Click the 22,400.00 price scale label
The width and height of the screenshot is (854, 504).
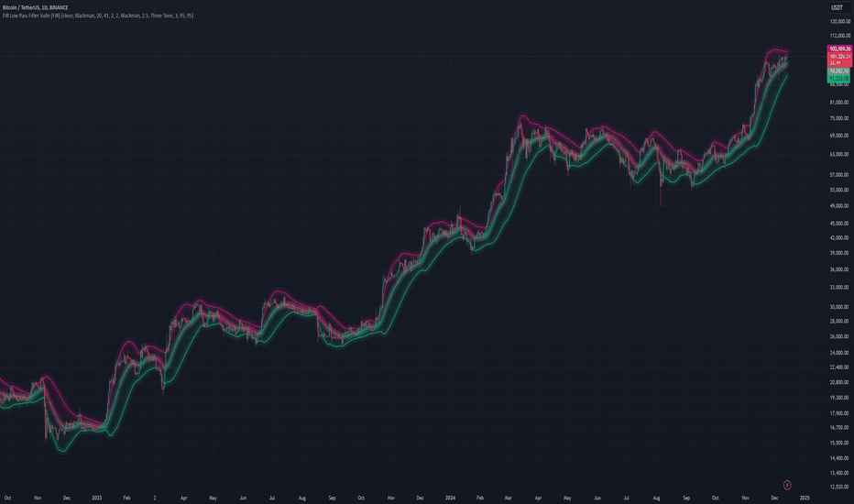pyautogui.click(x=840, y=367)
